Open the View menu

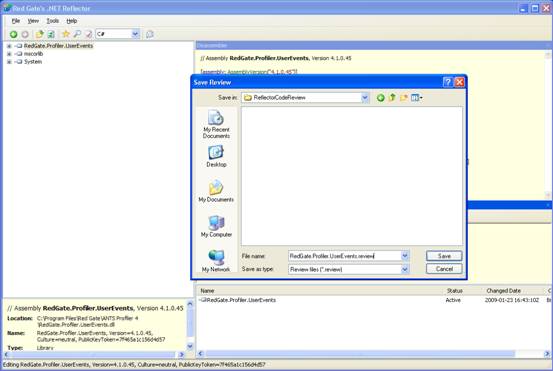coord(33,21)
